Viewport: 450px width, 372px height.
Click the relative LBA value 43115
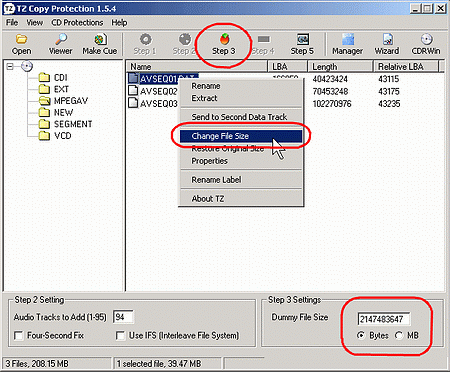pos(389,79)
